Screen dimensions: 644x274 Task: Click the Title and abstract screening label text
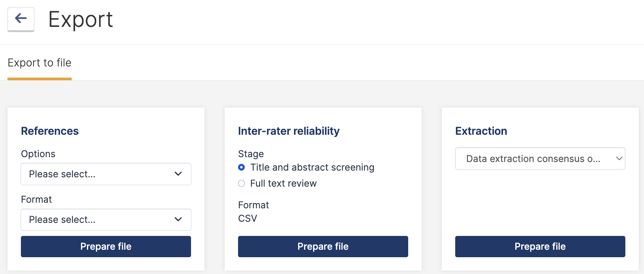click(312, 167)
